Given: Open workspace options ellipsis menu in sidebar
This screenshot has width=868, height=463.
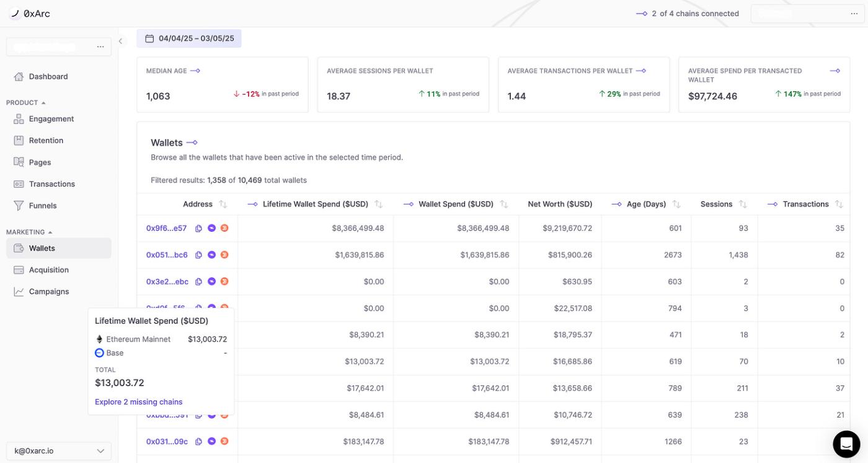Looking at the screenshot, I should pyautogui.click(x=100, y=47).
